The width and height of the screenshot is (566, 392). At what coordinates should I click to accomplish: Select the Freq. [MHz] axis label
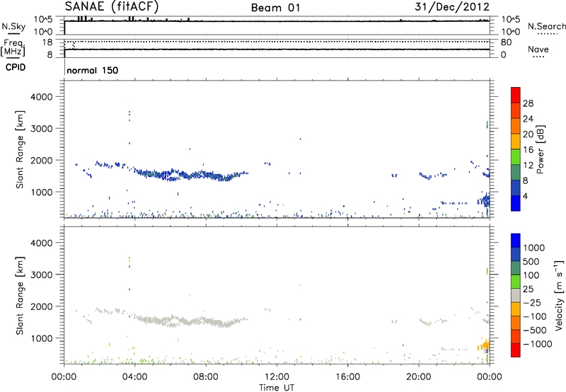(13, 48)
